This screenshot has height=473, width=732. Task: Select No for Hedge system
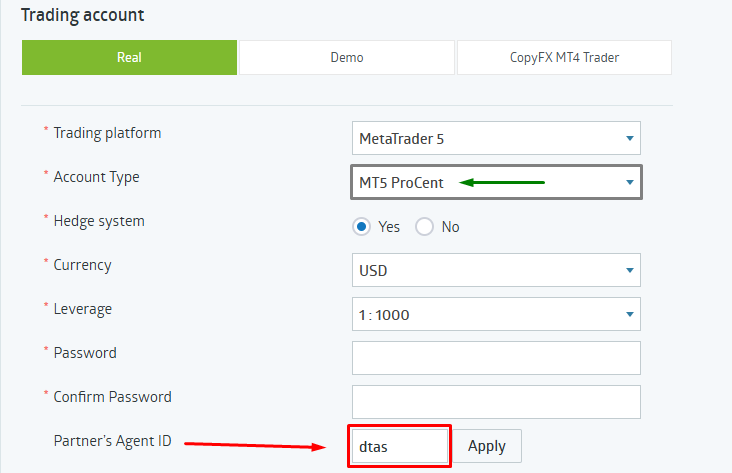click(x=424, y=227)
